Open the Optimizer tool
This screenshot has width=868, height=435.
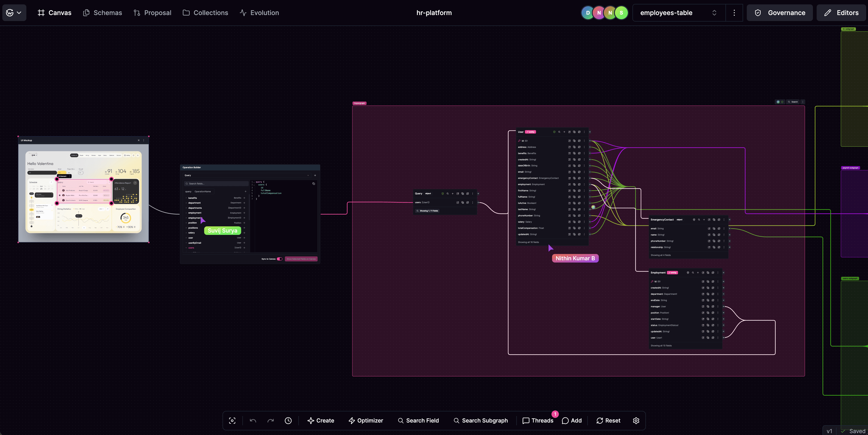(x=366, y=420)
